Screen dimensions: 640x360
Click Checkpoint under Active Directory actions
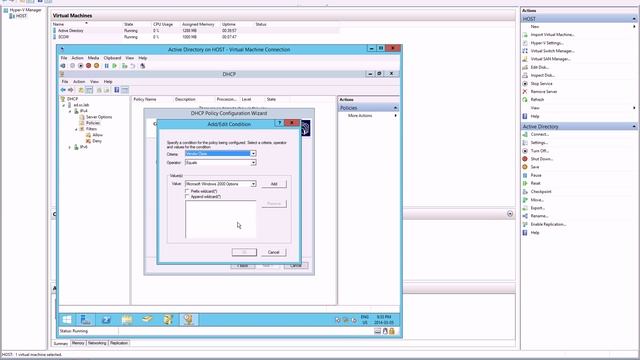click(x=541, y=192)
